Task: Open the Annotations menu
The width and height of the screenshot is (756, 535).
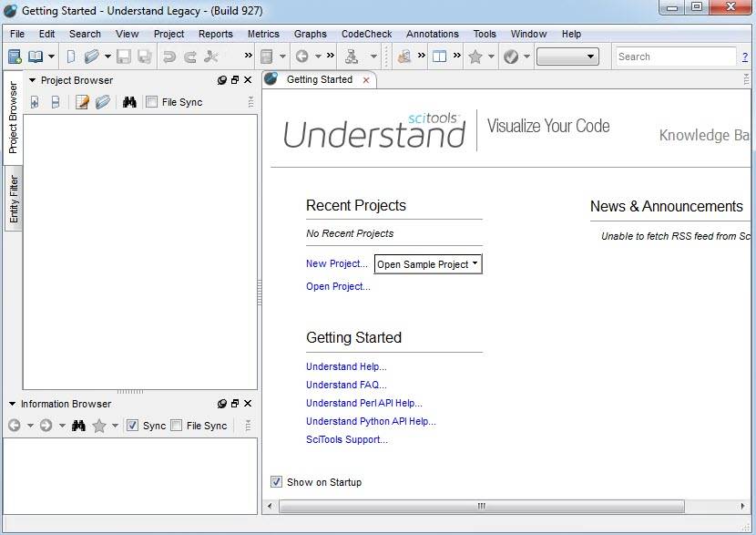Action: (433, 34)
